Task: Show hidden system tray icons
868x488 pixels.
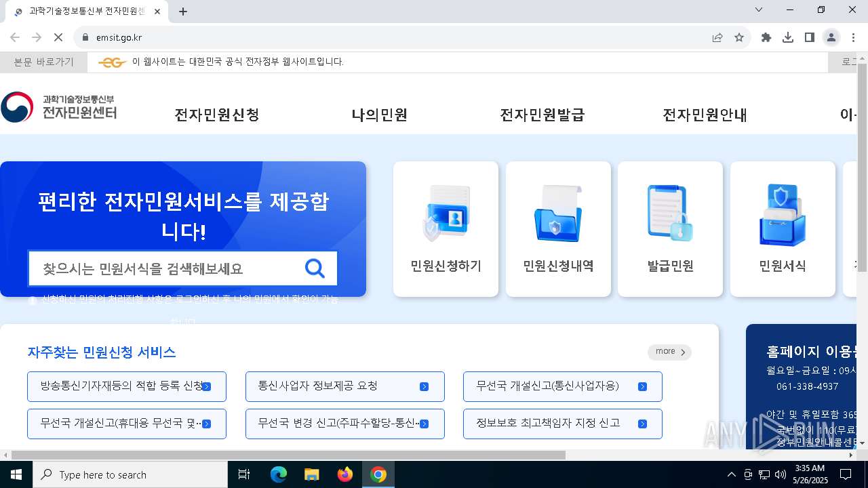Action: [731, 474]
